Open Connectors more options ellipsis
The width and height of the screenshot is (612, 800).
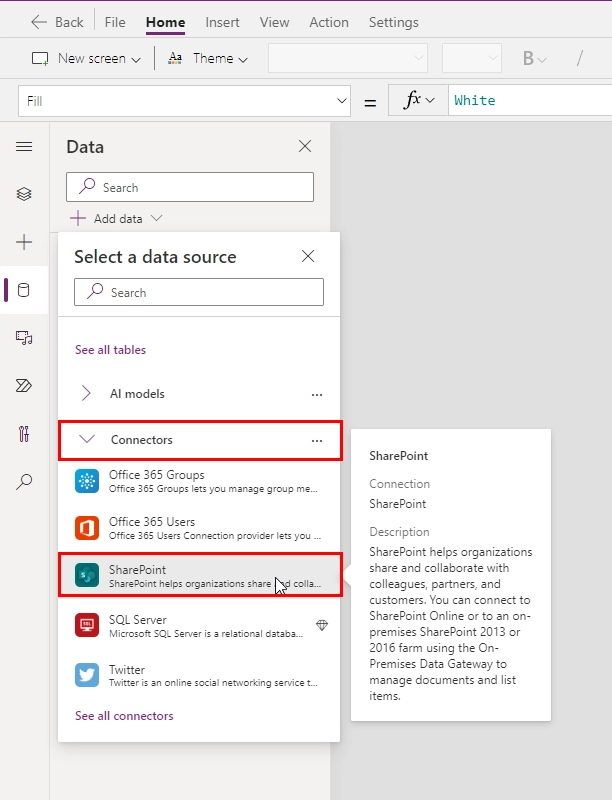click(317, 440)
